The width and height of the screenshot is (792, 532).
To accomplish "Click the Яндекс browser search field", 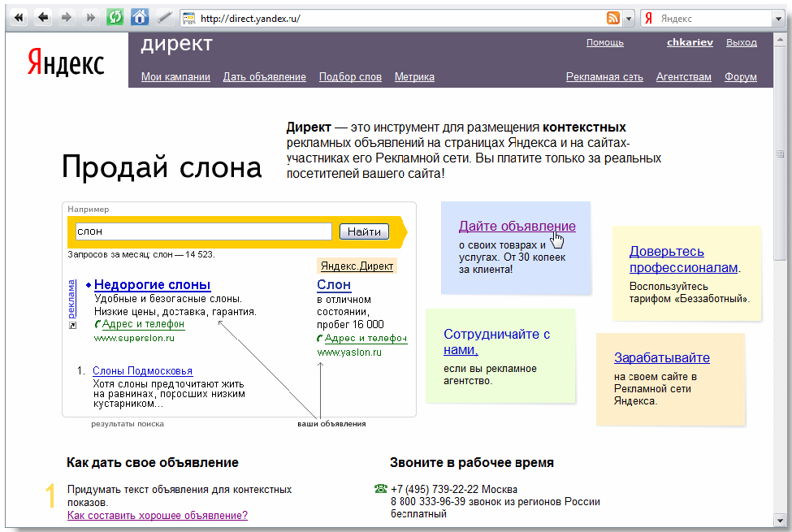I will tap(714, 19).
